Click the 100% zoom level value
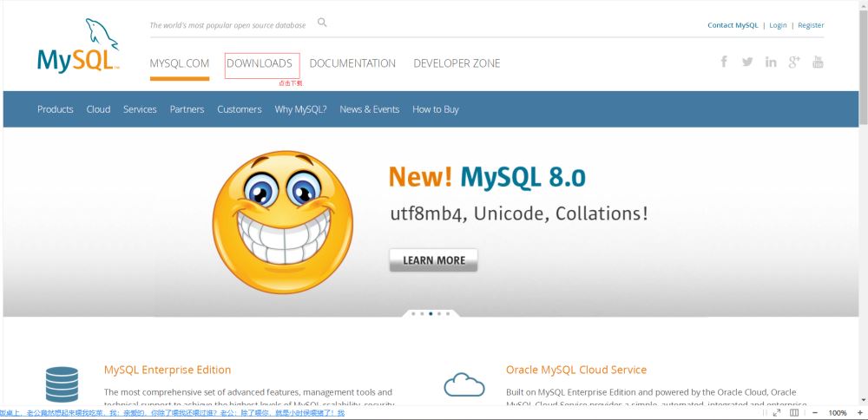This screenshot has height=420, width=868. 837,413
